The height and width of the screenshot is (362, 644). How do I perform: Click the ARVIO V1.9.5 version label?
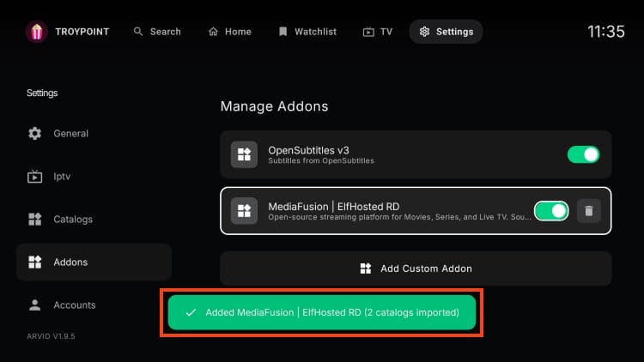click(51, 336)
